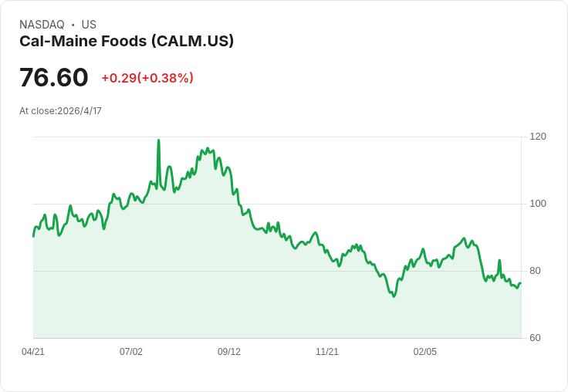Click the NASDAQ exchange label
Image resolution: width=568 pixels, height=392 pixels.
pyautogui.click(x=42, y=25)
